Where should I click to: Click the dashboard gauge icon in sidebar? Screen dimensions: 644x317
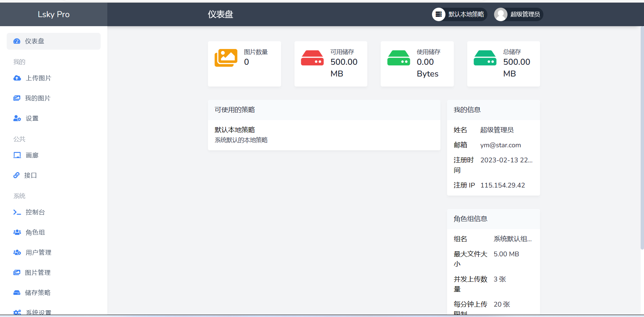coord(17,41)
